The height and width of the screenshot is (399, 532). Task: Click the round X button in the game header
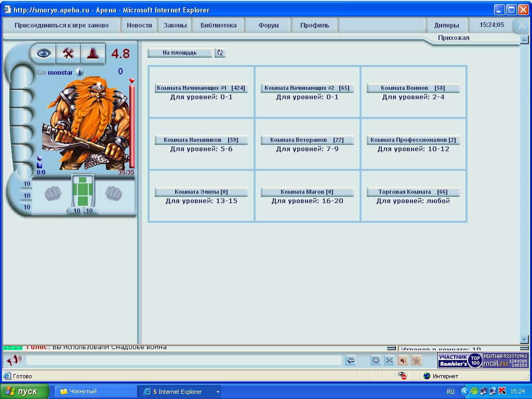[x=521, y=25]
